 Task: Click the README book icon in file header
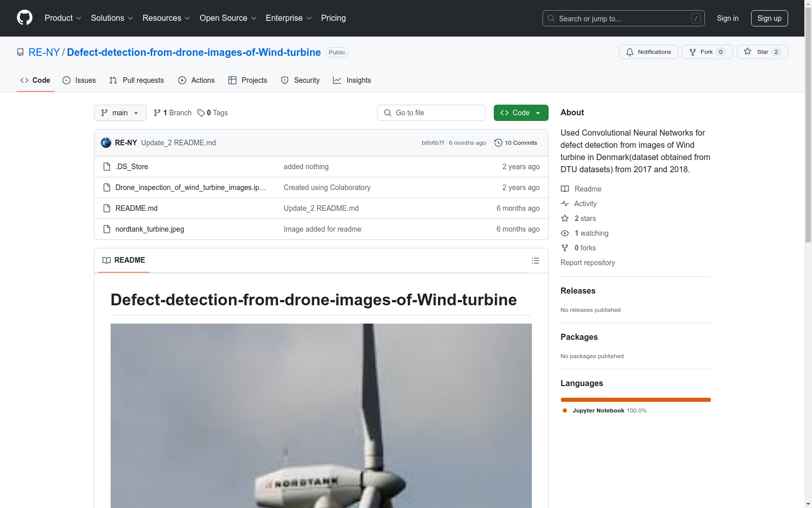point(107,260)
